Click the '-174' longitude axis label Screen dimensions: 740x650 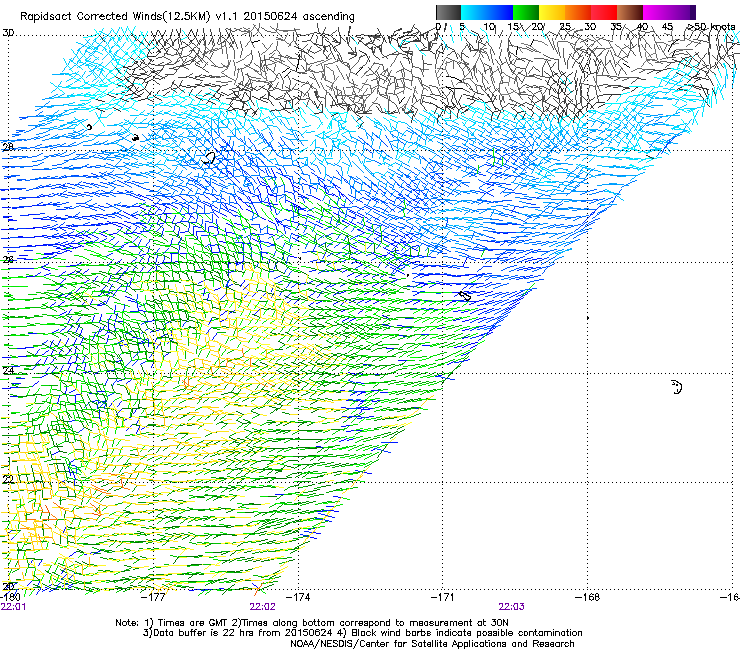[298, 597]
